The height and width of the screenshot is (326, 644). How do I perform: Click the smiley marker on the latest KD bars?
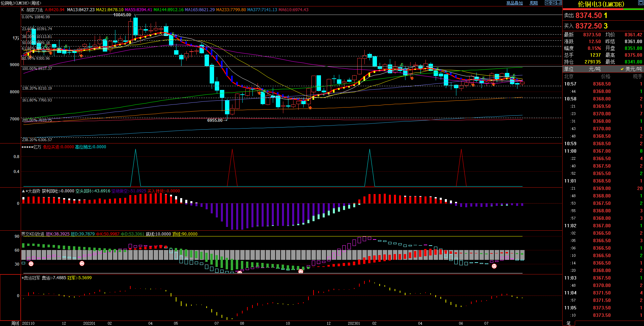(x=494, y=266)
